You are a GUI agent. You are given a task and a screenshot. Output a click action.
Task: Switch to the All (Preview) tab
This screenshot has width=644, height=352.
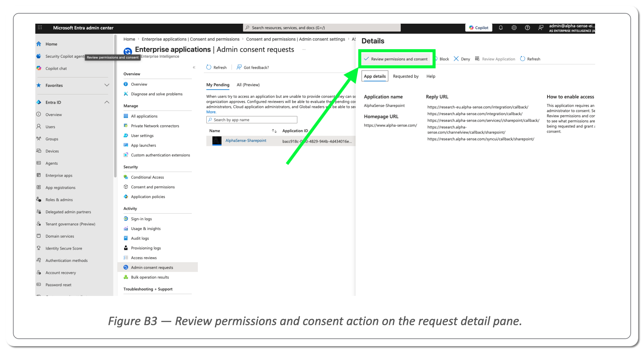[248, 85]
